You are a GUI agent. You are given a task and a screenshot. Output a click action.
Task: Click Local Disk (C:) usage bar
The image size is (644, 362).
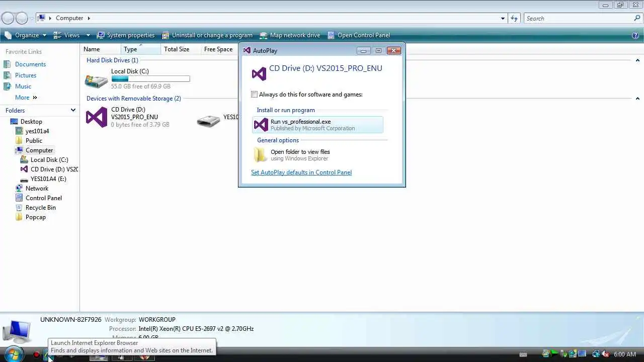pyautogui.click(x=150, y=79)
